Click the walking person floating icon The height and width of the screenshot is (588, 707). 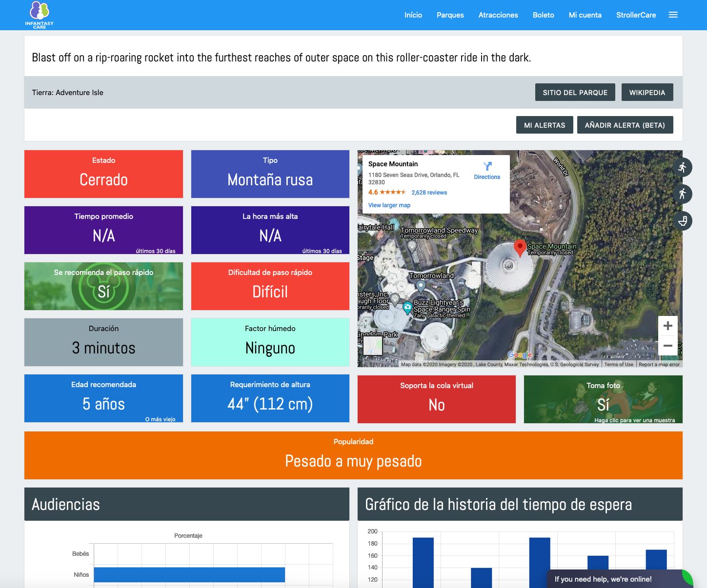pos(682,194)
